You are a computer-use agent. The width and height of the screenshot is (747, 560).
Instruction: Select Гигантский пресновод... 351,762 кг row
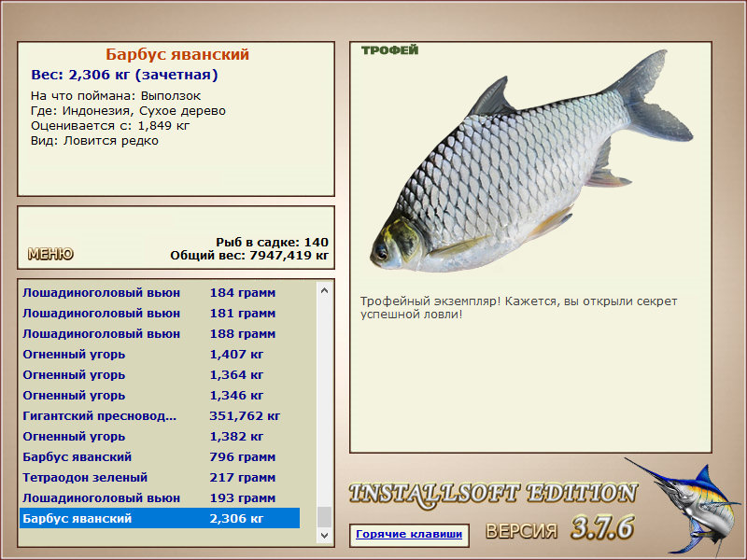coord(160,415)
